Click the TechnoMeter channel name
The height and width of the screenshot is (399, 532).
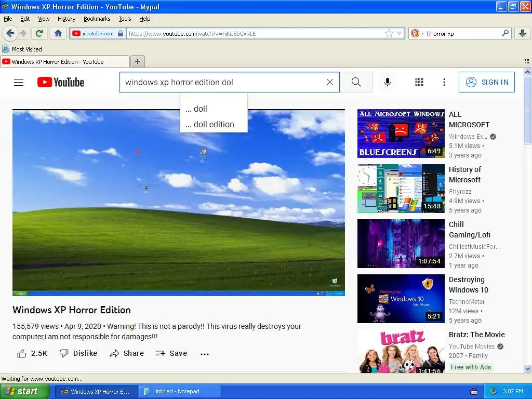click(467, 302)
